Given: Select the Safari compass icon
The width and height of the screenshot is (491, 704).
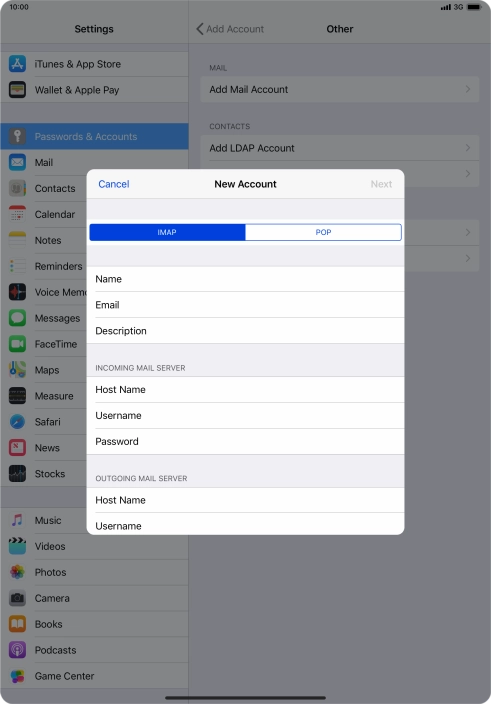Looking at the screenshot, I should 17,422.
